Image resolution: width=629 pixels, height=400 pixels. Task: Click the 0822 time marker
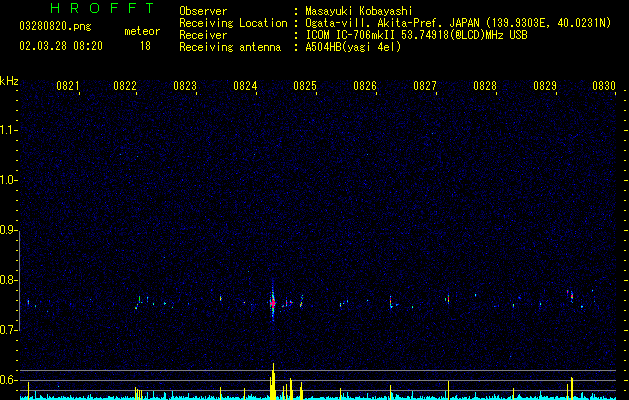tap(125, 86)
